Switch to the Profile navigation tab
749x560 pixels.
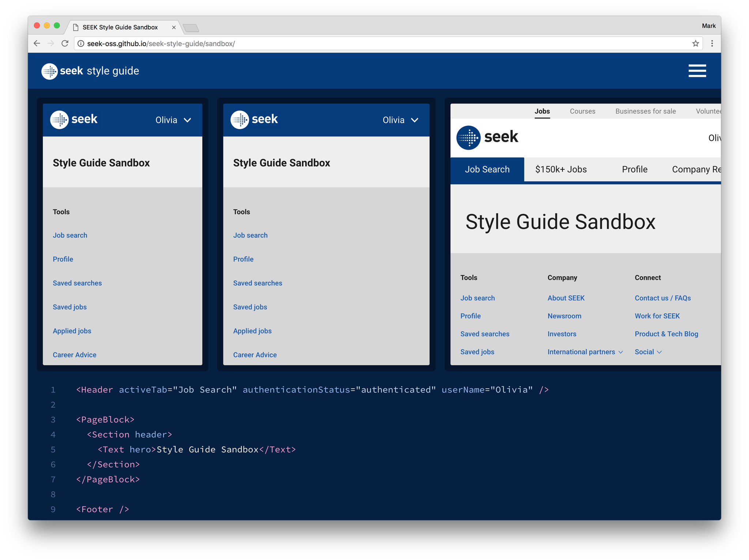coord(635,169)
